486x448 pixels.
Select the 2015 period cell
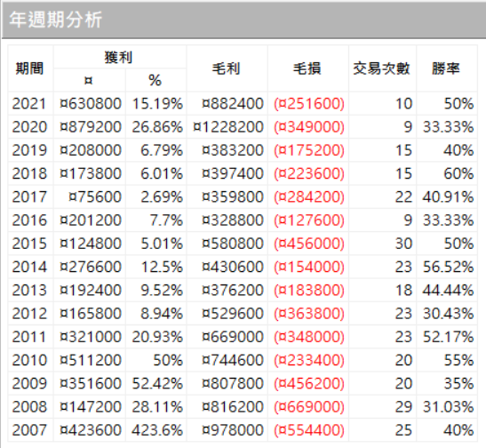click(29, 244)
